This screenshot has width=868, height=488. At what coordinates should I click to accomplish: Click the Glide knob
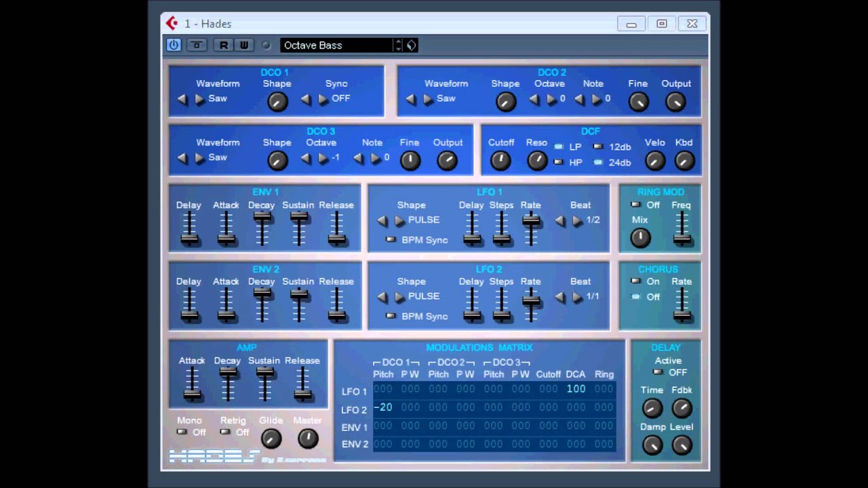271,439
